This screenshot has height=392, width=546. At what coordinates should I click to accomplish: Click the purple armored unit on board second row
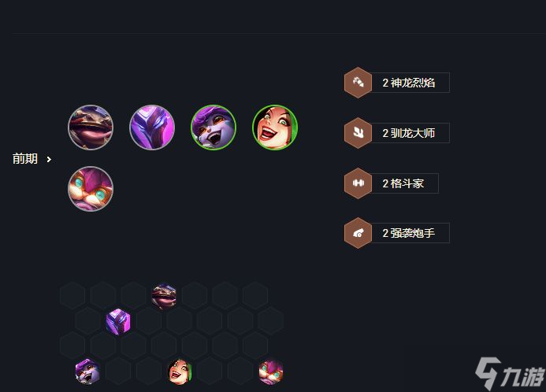coord(118,321)
